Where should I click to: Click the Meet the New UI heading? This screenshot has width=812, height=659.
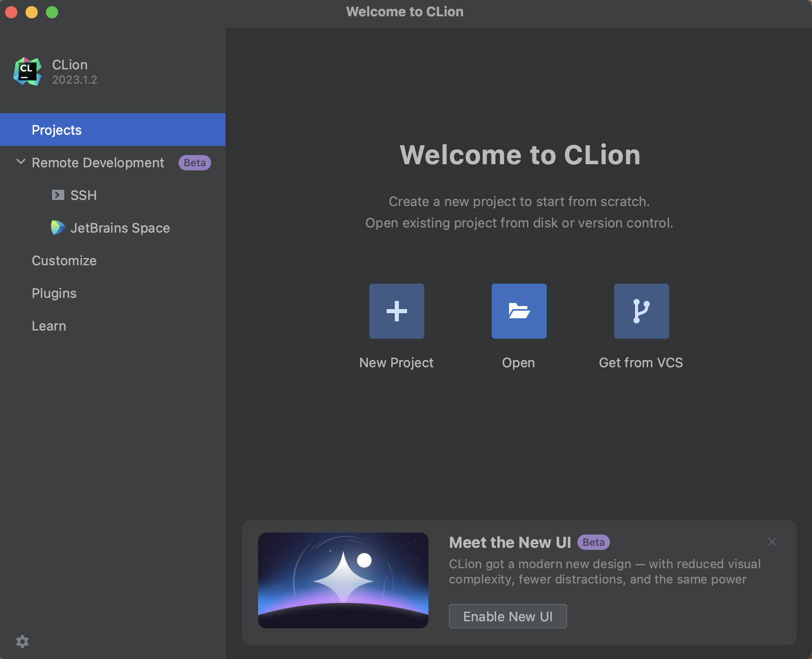click(510, 542)
